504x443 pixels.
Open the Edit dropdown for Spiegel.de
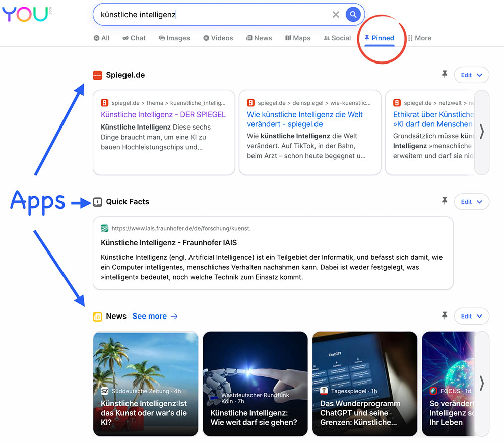(x=472, y=75)
